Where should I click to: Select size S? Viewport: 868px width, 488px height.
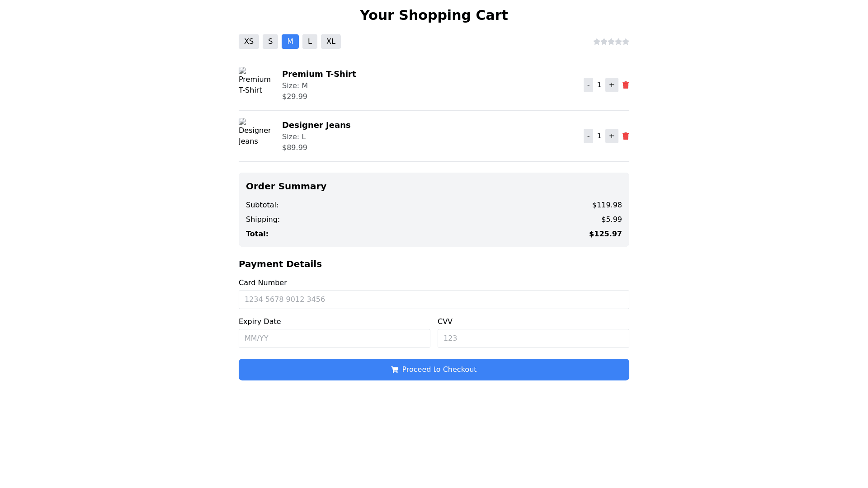coord(270,42)
